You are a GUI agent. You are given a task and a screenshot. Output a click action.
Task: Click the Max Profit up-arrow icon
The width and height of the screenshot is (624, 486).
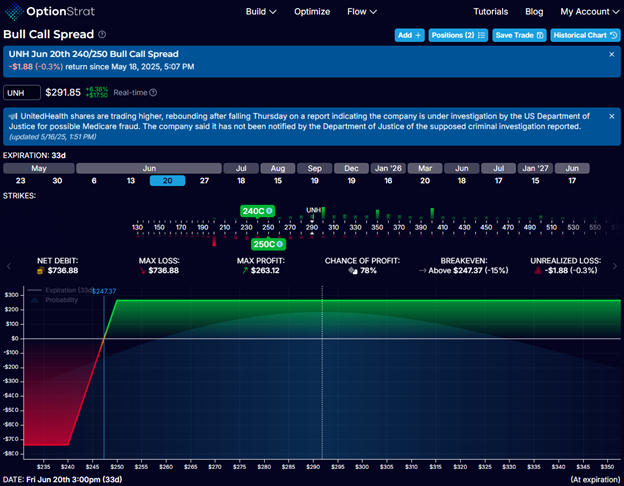pos(245,271)
